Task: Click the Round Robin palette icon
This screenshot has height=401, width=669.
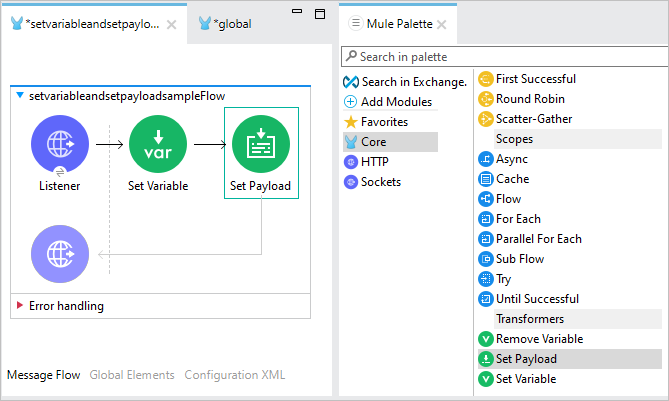Action: point(486,99)
